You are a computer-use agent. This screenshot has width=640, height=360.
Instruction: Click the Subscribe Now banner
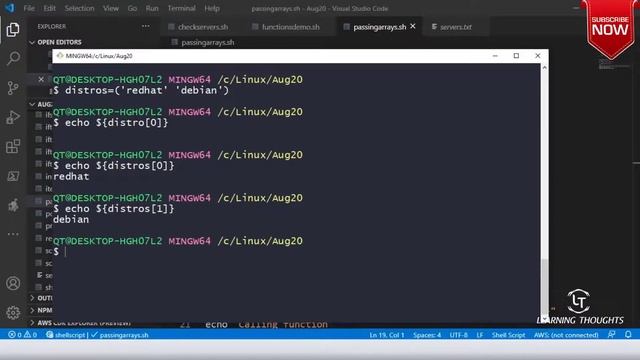[x=610, y=29]
